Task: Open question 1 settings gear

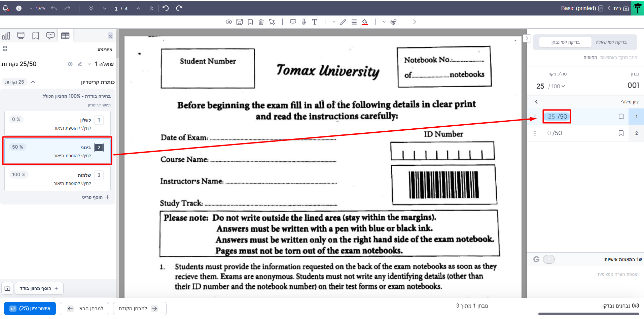Action: tap(70, 64)
